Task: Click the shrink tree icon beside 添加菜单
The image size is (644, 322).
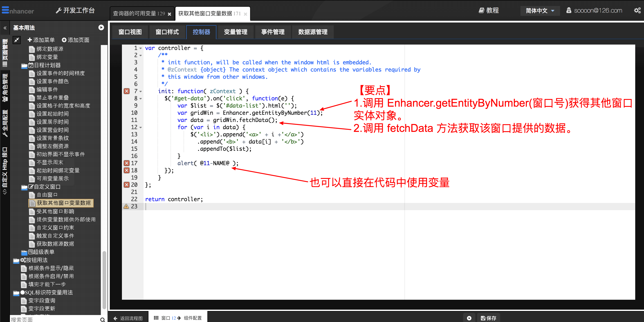Action: [17, 40]
